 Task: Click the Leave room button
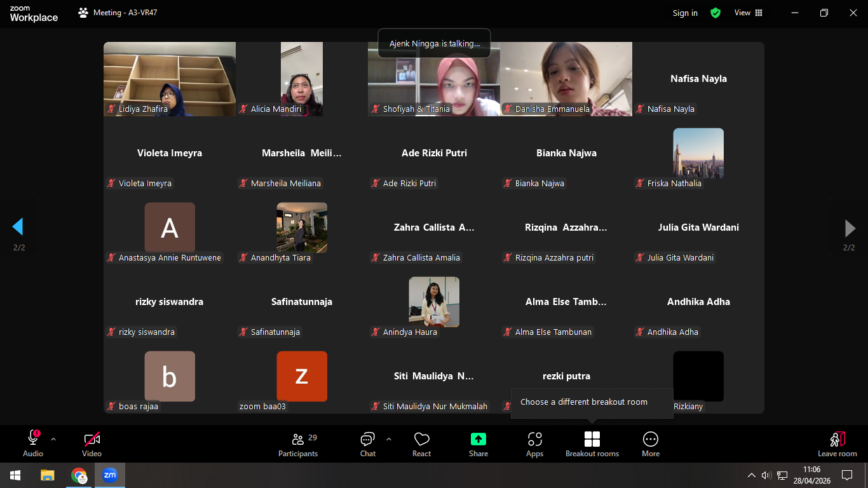[x=837, y=444]
